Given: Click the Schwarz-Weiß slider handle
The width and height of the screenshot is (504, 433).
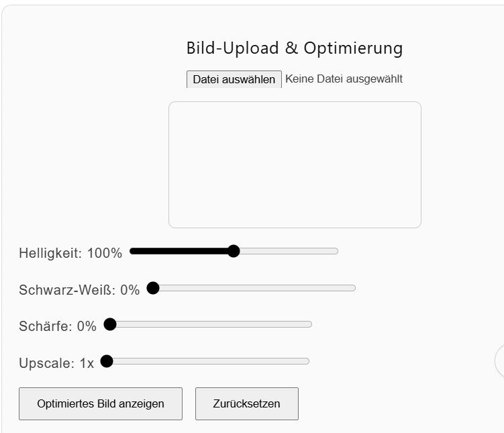Looking at the screenshot, I should (x=153, y=288).
